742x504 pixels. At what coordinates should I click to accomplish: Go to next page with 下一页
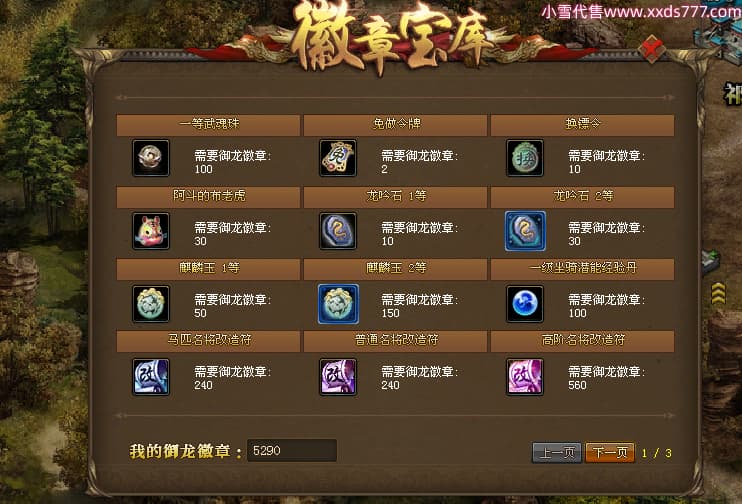[x=610, y=453]
